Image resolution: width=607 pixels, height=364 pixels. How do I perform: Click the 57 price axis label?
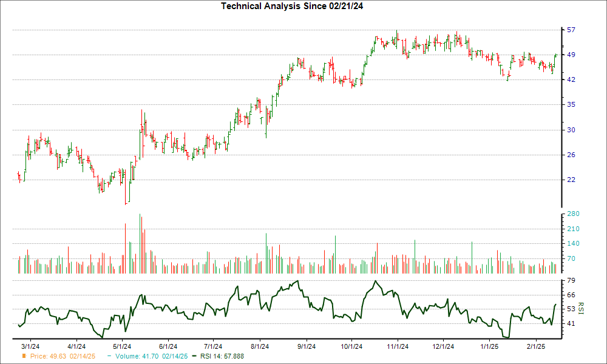(x=571, y=30)
